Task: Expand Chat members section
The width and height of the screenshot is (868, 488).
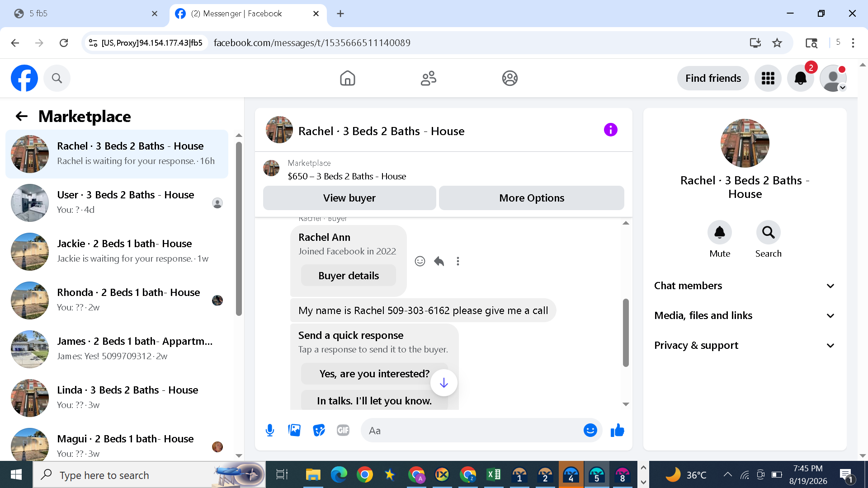Action: tap(745, 286)
